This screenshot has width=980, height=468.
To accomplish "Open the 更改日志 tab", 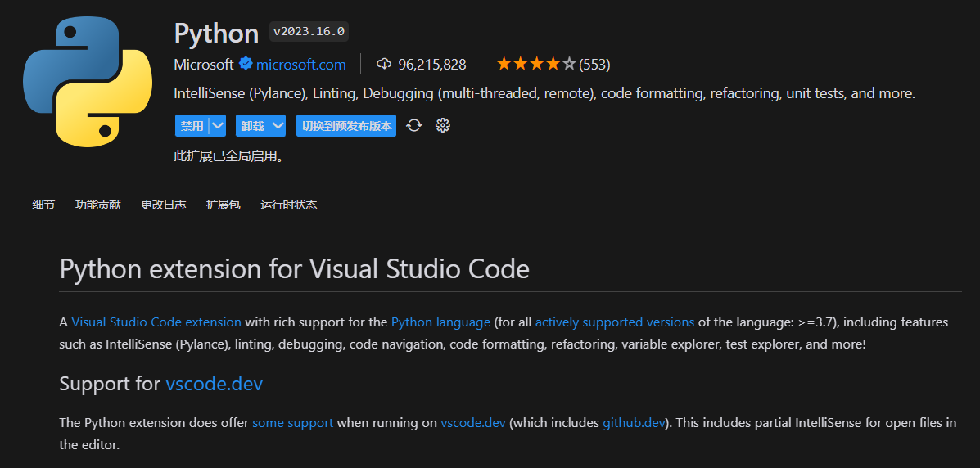I will tap(163, 205).
